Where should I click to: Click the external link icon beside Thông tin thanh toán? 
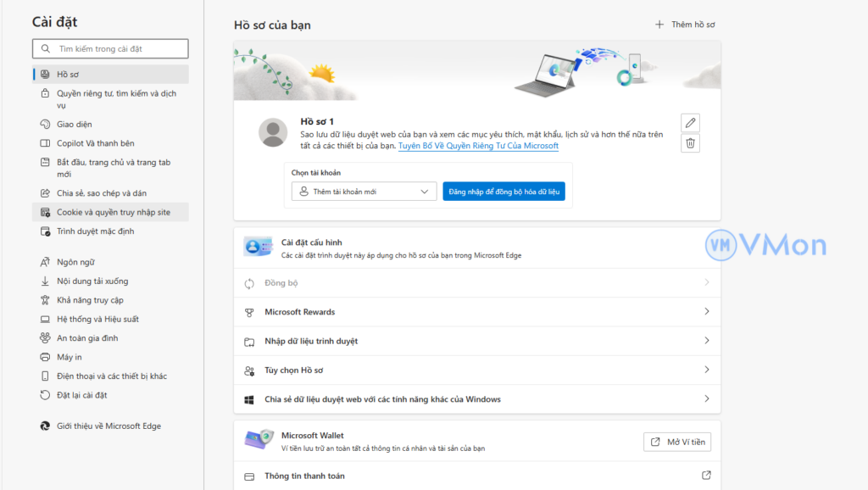pyautogui.click(x=706, y=476)
